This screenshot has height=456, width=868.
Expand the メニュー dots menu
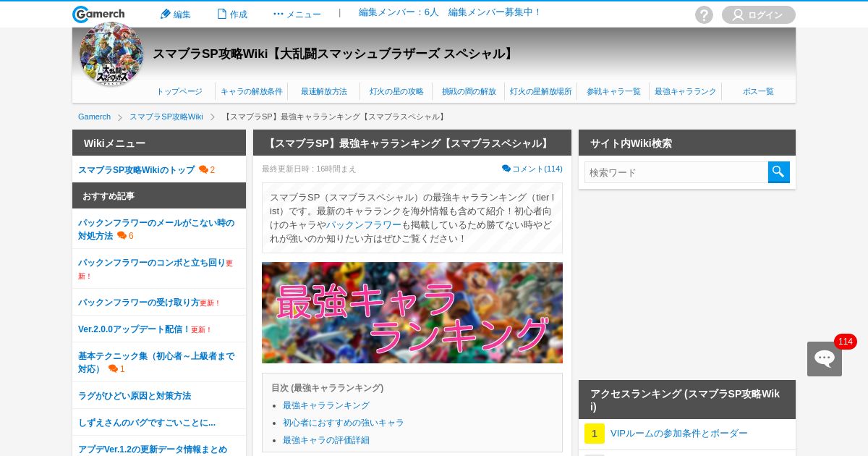click(x=297, y=14)
